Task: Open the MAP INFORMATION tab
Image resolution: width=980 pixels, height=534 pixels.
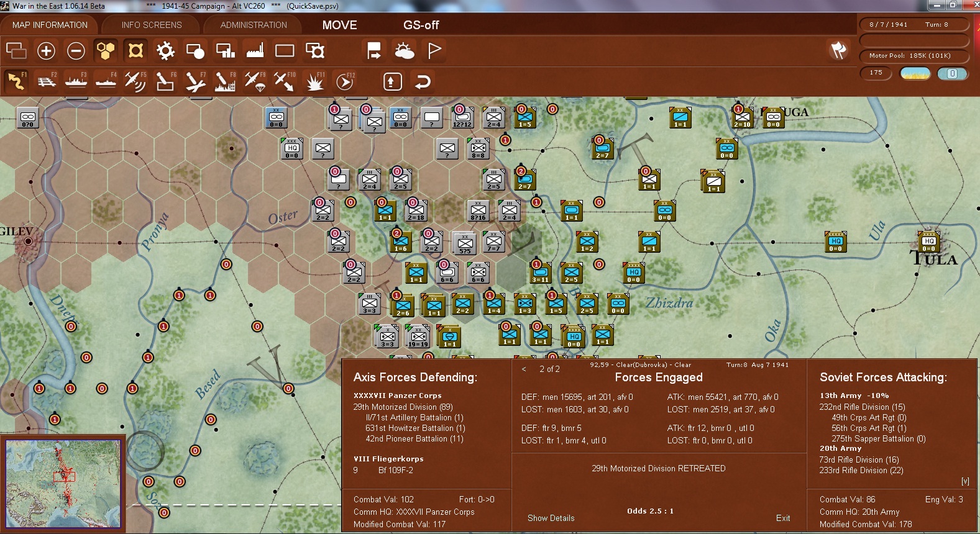Action: [50, 25]
